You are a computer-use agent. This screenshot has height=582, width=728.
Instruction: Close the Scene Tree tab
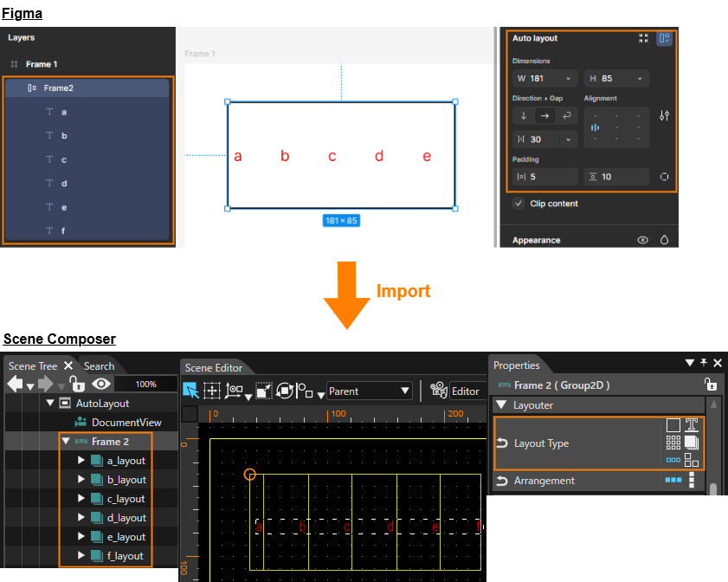(68, 365)
